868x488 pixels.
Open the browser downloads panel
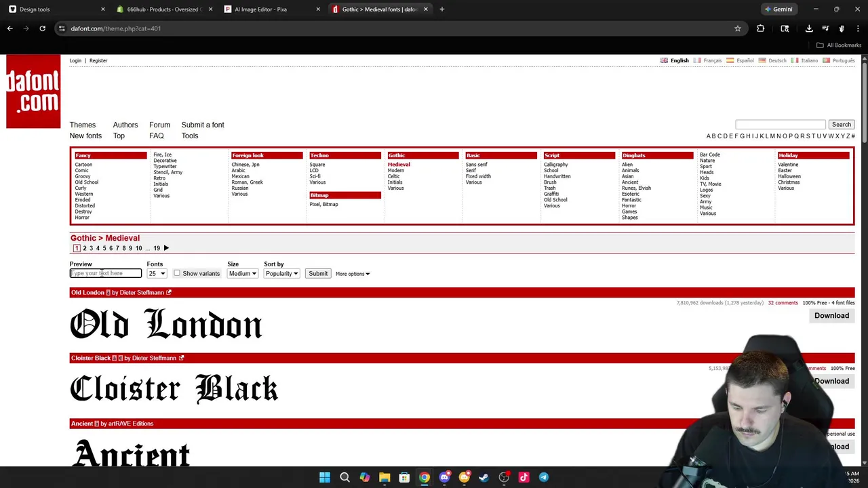809,28
